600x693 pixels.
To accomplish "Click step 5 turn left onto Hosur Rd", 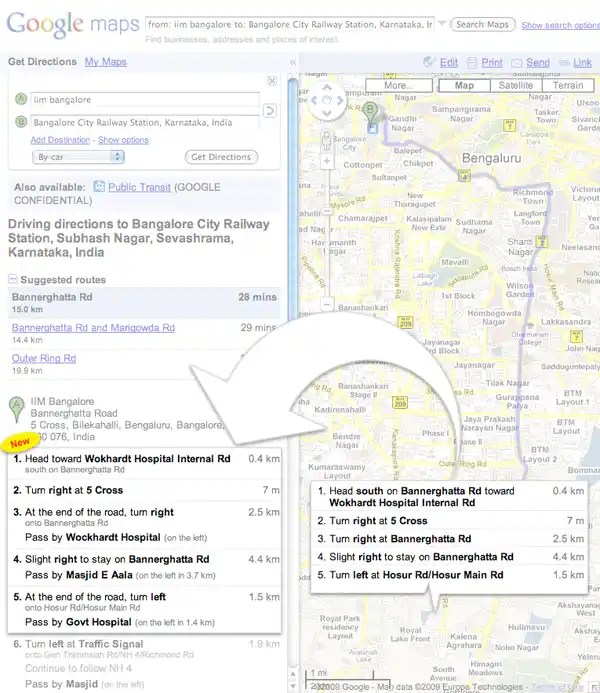I will [146, 609].
